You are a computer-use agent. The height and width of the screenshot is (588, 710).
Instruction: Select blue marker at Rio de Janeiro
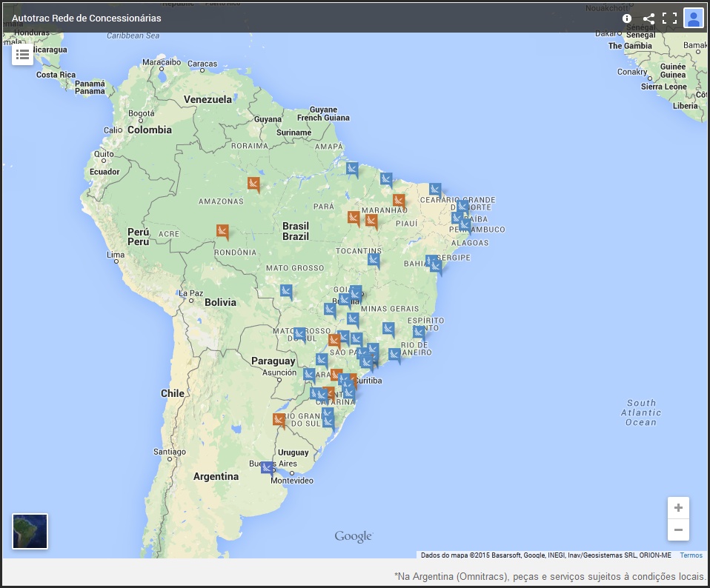coord(394,355)
